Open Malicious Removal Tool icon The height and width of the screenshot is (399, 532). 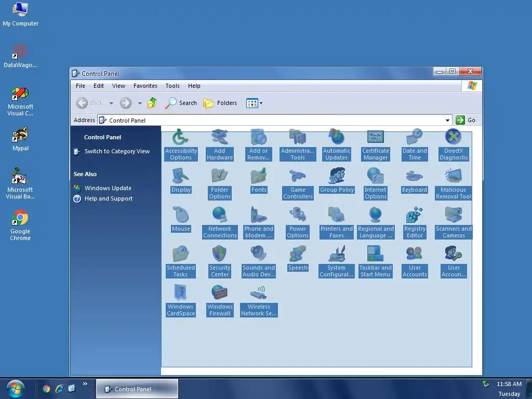tap(453, 184)
